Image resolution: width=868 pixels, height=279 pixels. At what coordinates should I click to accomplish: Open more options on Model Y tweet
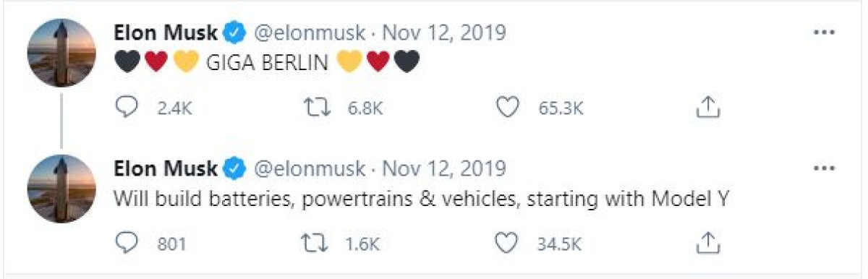pyautogui.click(x=825, y=168)
